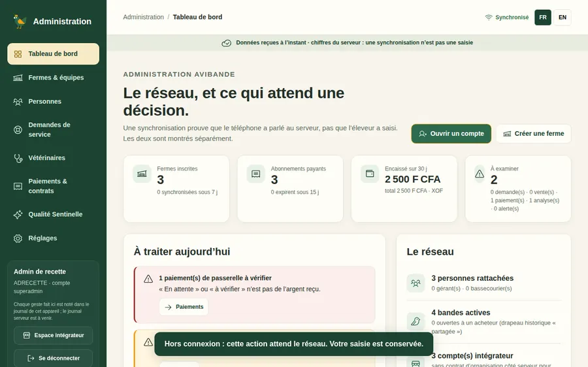
Task: Click the bandes actives bird icon
Action: pos(416,321)
